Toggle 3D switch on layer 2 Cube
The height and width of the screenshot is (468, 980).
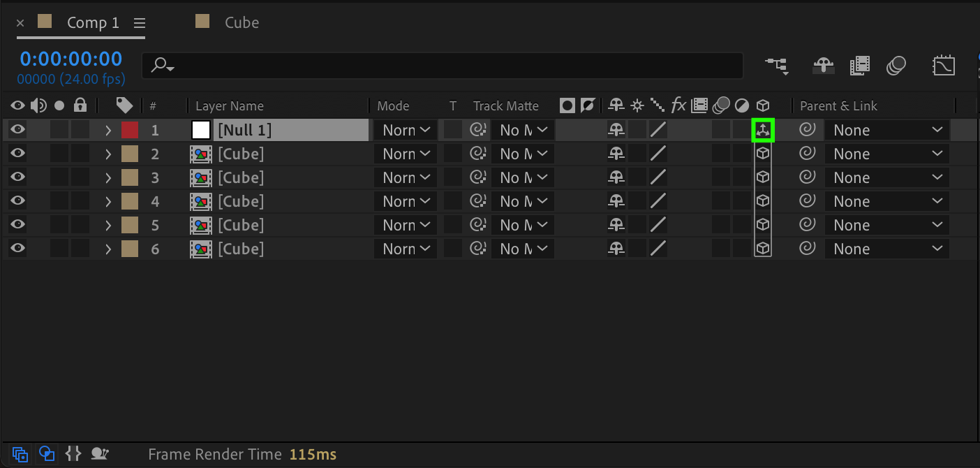tap(763, 154)
